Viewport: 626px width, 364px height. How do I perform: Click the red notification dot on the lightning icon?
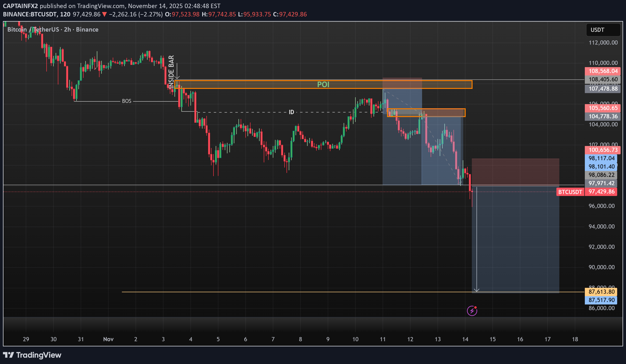point(476,307)
